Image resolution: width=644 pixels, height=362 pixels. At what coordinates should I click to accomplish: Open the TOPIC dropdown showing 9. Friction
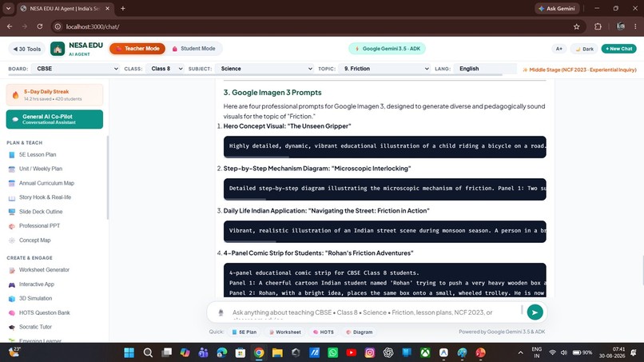pyautogui.click(x=385, y=69)
